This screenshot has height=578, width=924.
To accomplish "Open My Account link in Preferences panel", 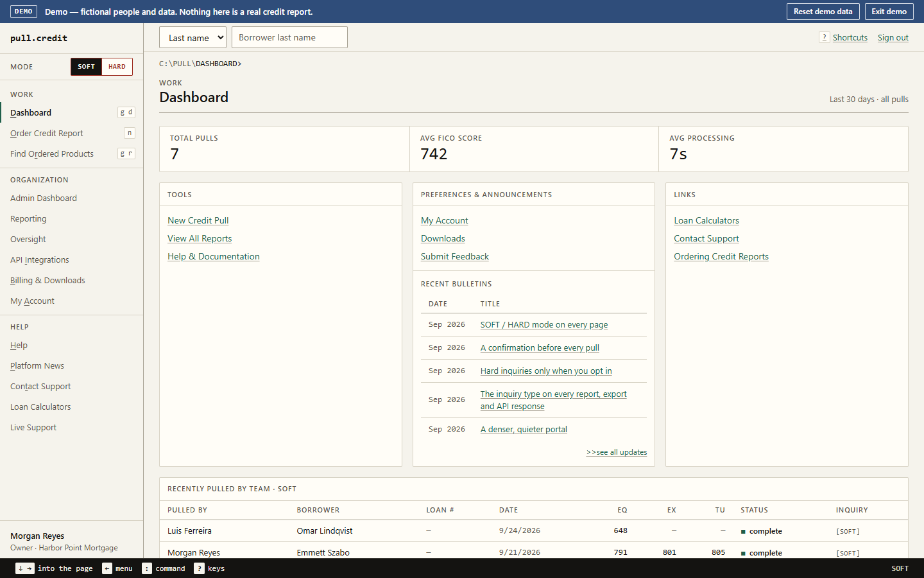I will [445, 220].
